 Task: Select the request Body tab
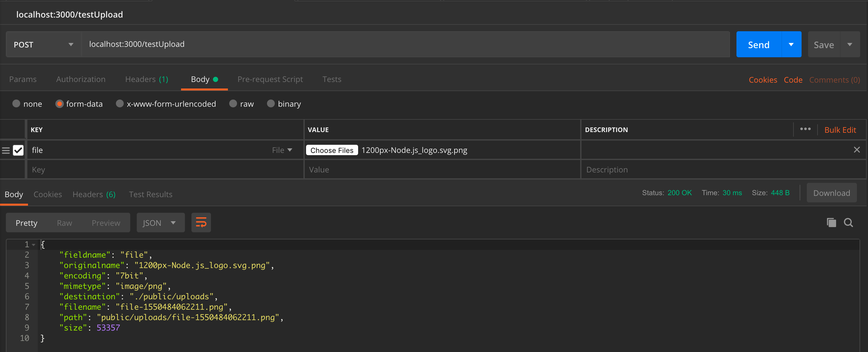(x=204, y=79)
